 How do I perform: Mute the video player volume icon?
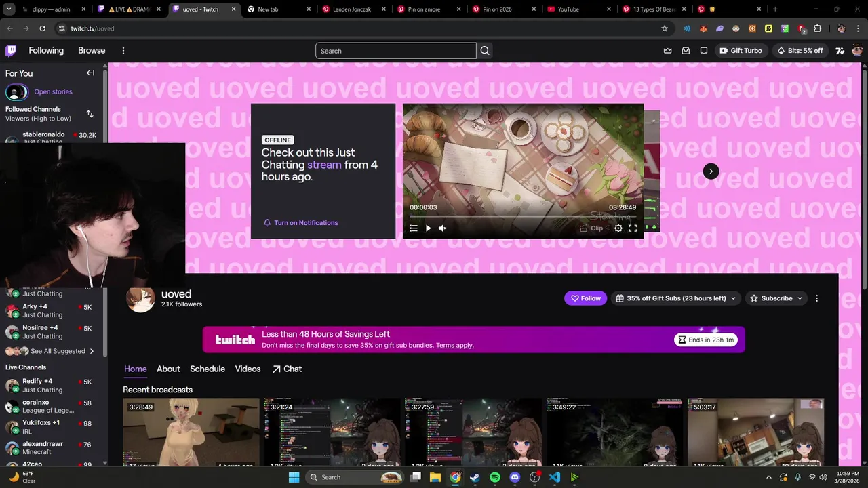click(x=442, y=228)
